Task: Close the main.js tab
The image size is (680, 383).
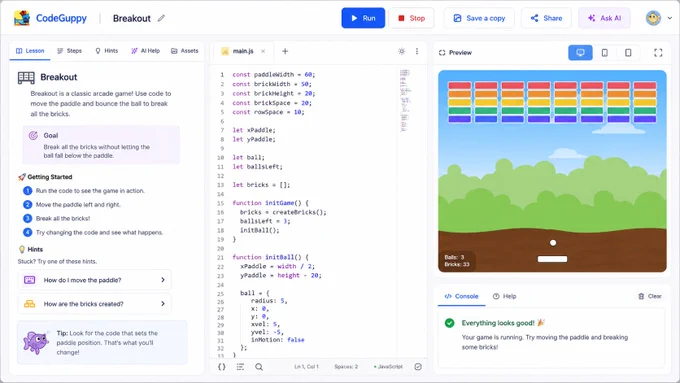Action: pos(263,51)
